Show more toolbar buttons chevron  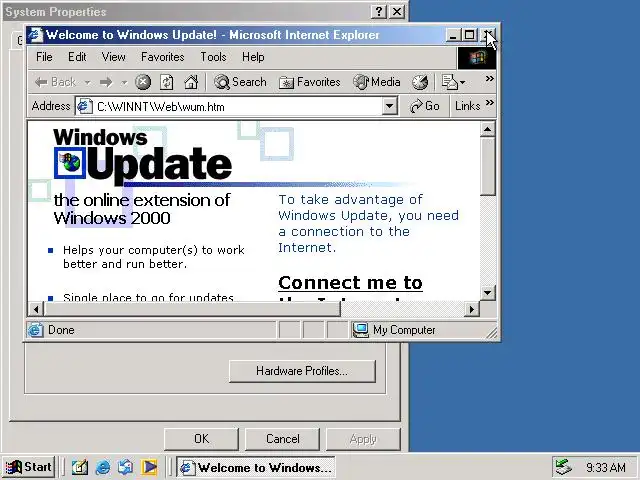tap(489, 78)
